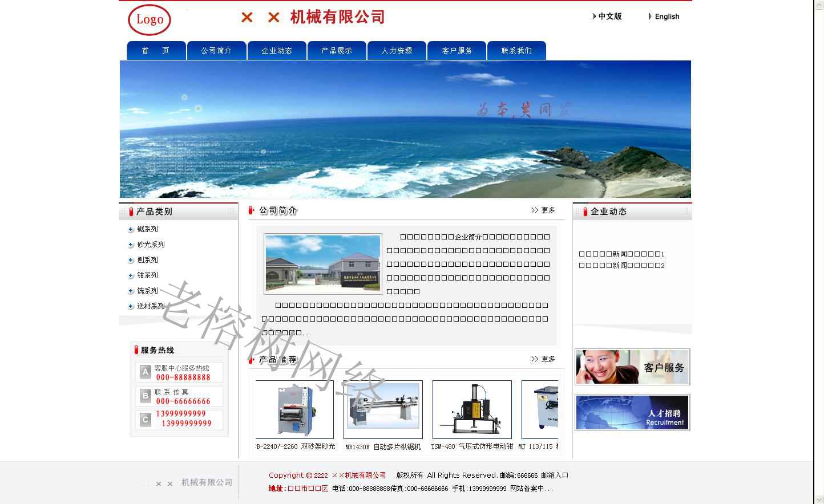Expand 更多 in the 公司简介 section
Screen dimensions: 824x504
(x=543, y=210)
